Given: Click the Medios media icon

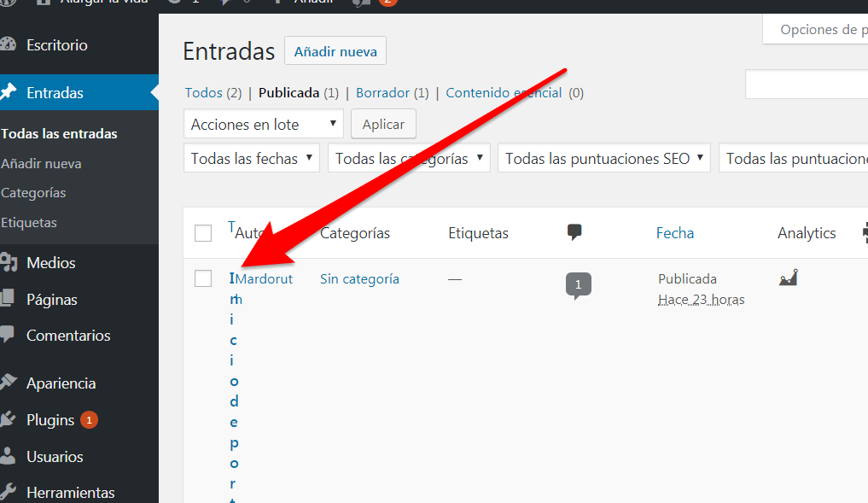Looking at the screenshot, I should [9, 262].
